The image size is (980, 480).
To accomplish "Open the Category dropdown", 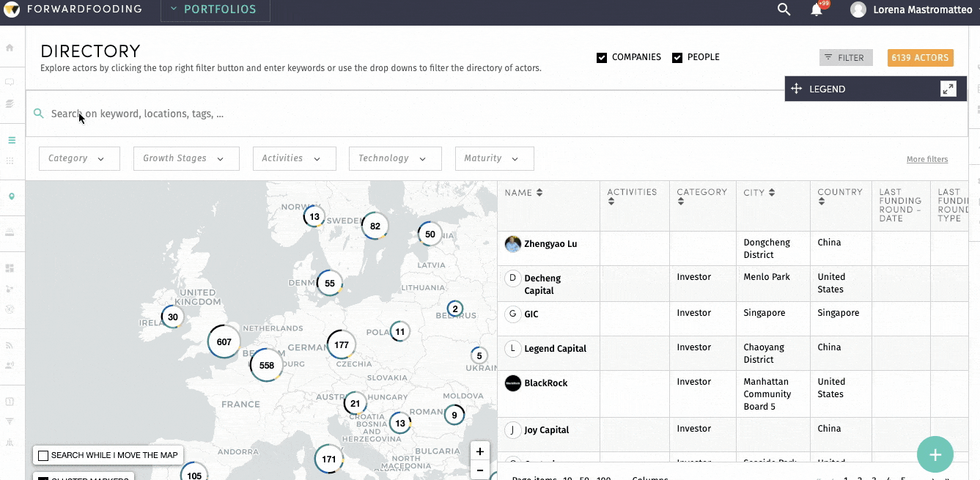I will tap(79, 158).
